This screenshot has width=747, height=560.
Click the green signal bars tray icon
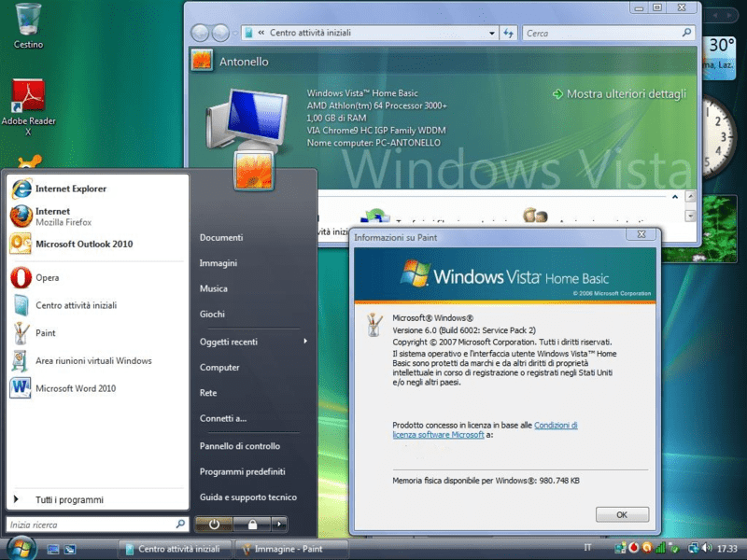660,548
